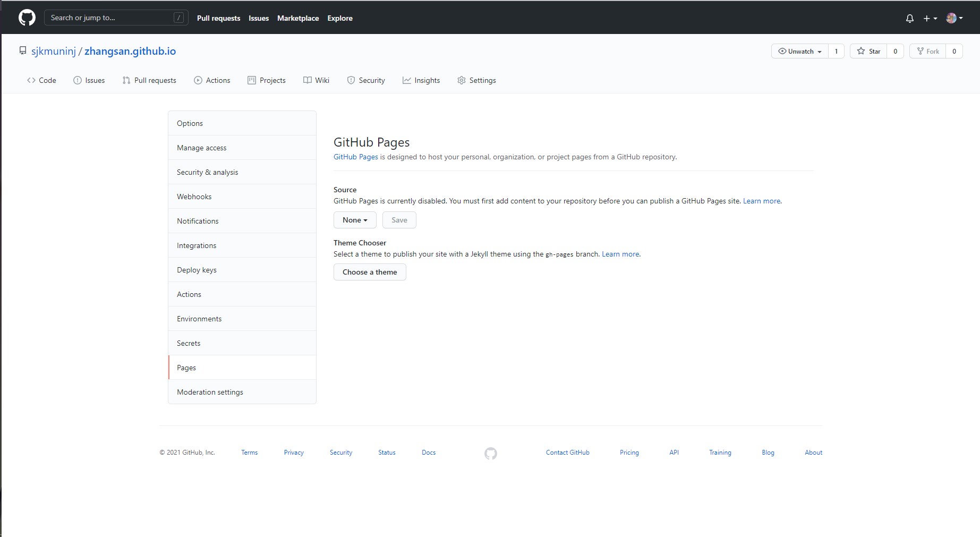The width and height of the screenshot is (980, 537).
Task: Open the Code tab
Action: [41, 80]
